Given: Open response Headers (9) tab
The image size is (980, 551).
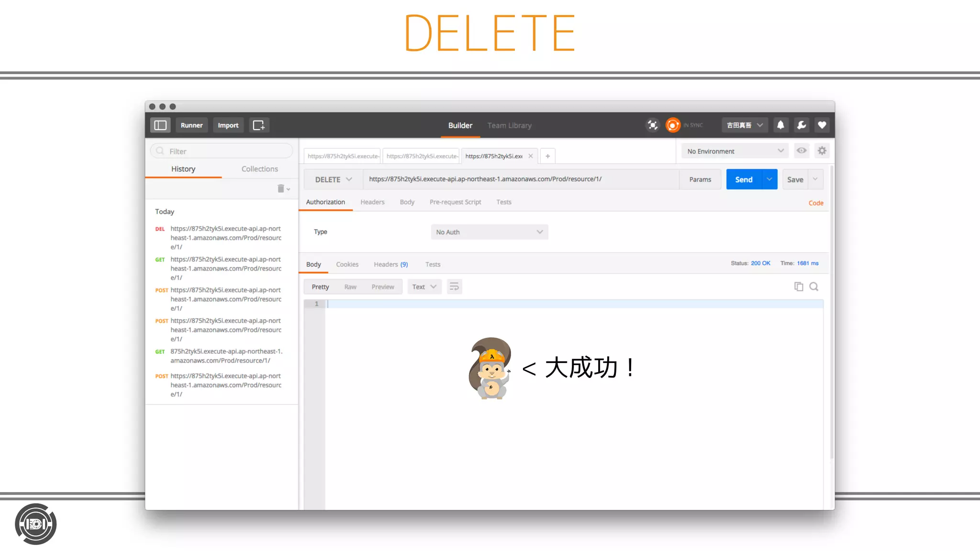Looking at the screenshot, I should pyautogui.click(x=391, y=264).
